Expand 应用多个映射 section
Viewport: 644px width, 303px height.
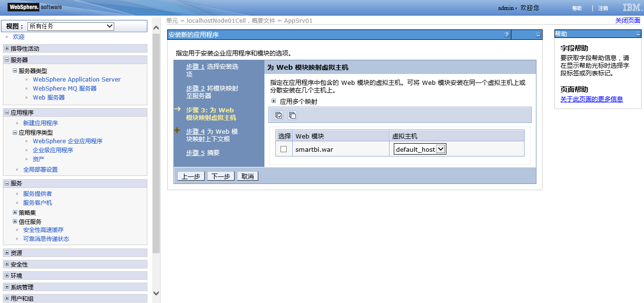click(x=274, y=101)
